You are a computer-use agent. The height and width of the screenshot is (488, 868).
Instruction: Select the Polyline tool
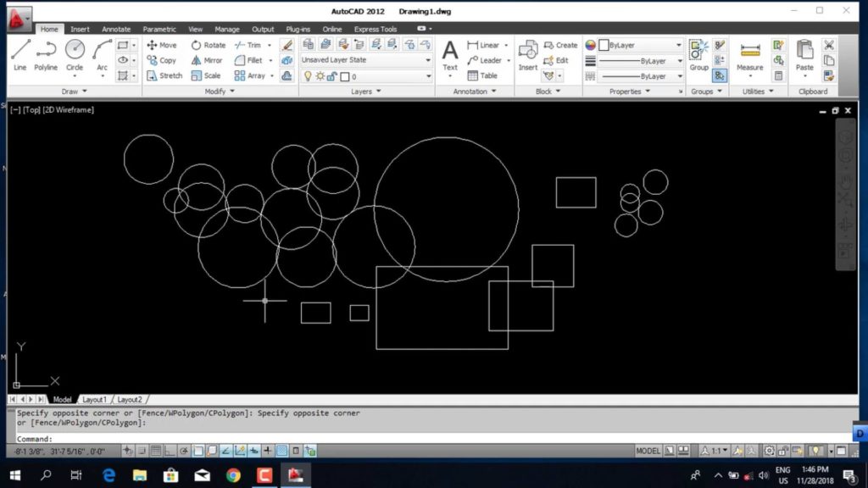pos(46,55)
